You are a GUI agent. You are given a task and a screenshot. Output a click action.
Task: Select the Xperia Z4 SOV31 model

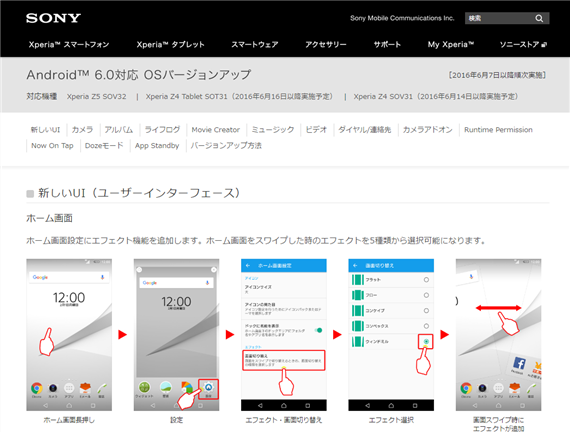pos(436,96)
